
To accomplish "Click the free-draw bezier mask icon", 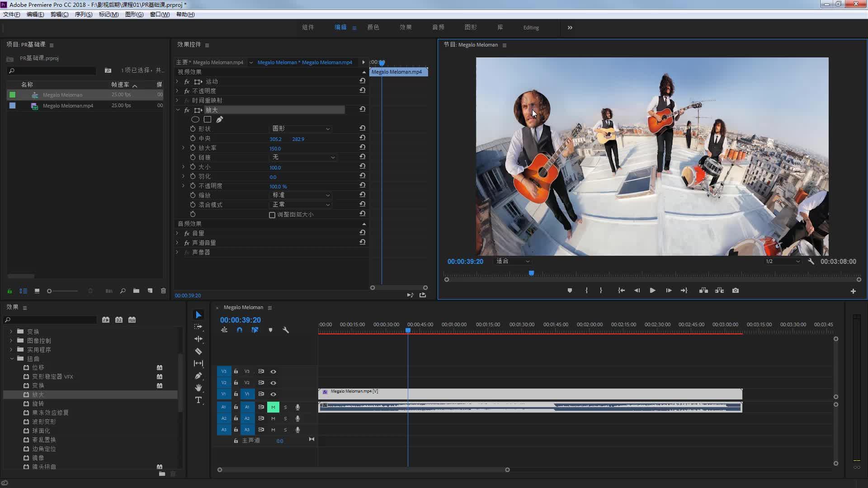I will [220, 120].
